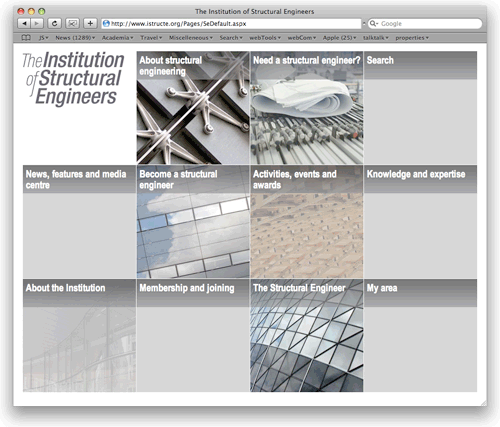Image resolution: width=500 pixels, height=427 pixels.
Task: Expand the webCom bookmarks folder
Action: pyautogui.click(x=302, y=38)
